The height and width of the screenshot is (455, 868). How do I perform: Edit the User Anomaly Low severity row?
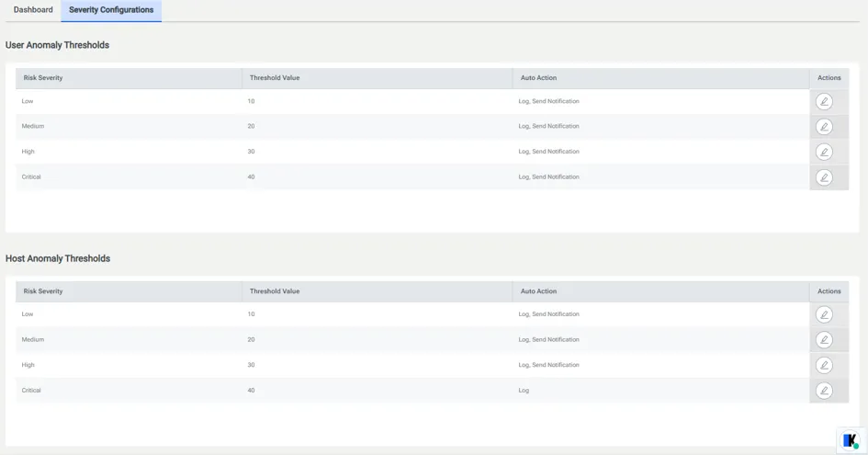pos(824,101)
